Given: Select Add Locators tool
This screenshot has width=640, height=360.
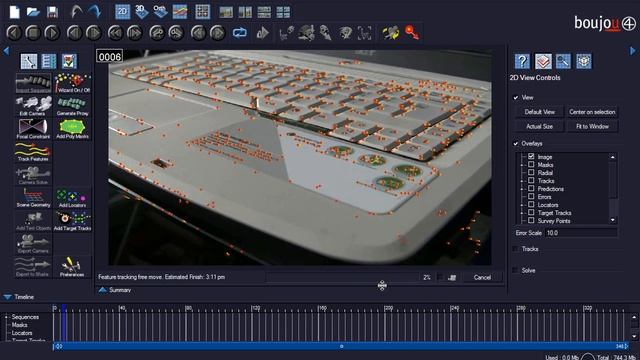Looking at the screenshot, I should [x=73, y=198].
